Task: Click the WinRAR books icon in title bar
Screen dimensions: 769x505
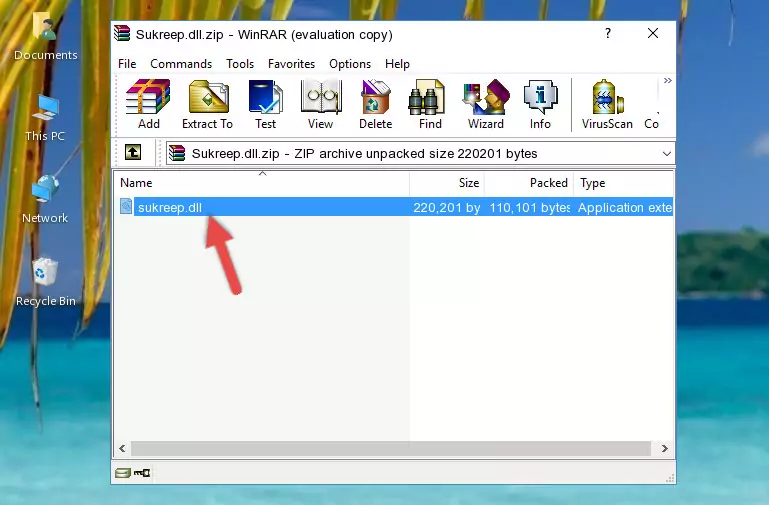Action: pyautogui.click(x=122, y=33)
